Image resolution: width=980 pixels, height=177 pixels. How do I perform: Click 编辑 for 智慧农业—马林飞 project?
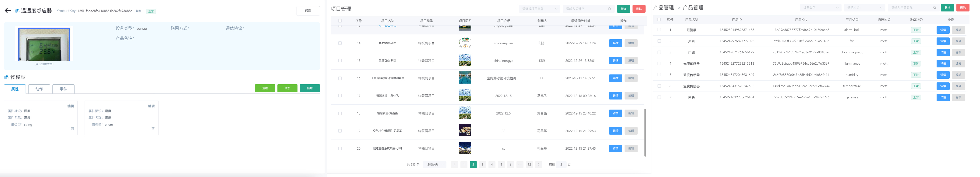631,96
